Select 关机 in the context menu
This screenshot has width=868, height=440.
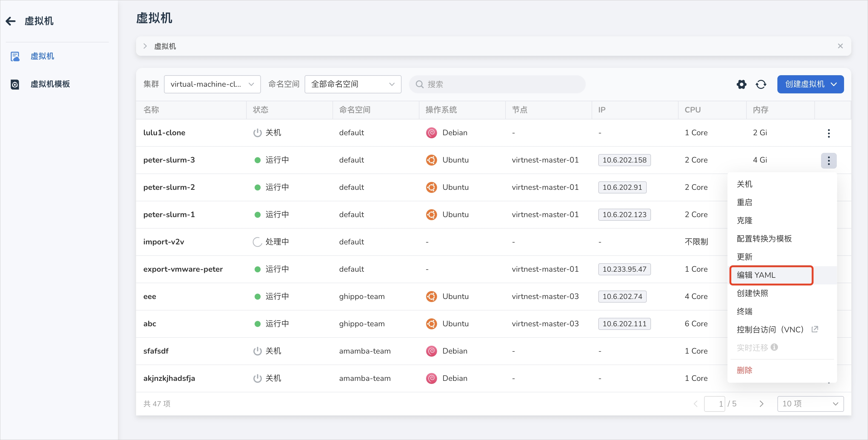(782, 184)
